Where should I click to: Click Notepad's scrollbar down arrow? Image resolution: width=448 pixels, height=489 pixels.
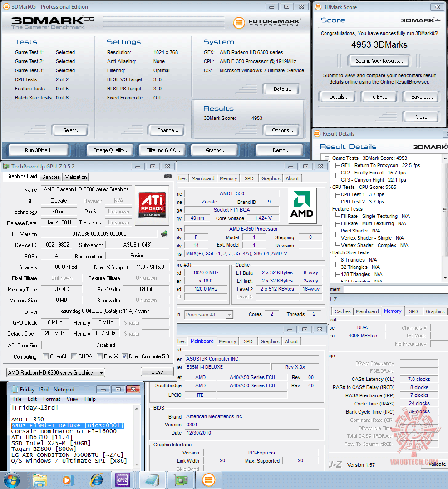(x=137, y=464)
